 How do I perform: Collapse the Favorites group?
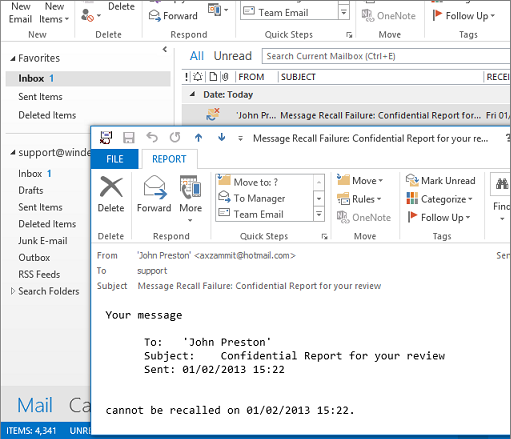coord(13,59)
